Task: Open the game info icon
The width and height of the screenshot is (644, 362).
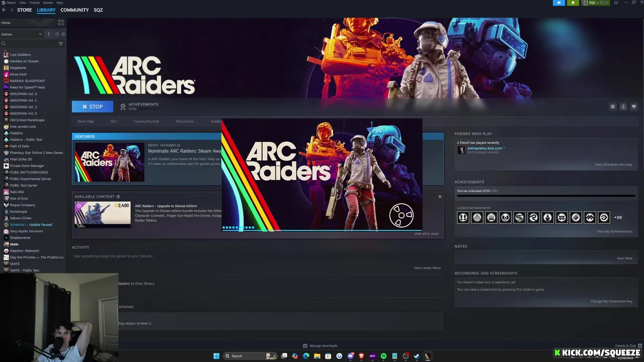Action: pyautogui.click(x=623, y=107)
